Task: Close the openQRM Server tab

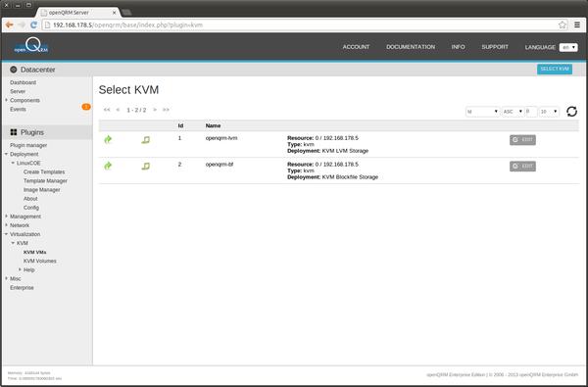Action: [x=115, y=13]
